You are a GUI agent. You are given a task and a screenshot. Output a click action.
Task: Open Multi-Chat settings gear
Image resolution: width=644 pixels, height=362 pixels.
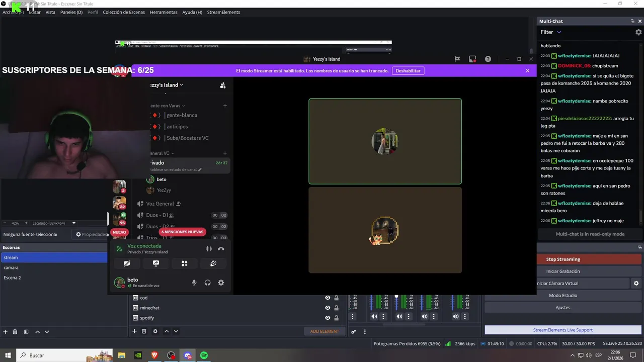pos(638,32)
